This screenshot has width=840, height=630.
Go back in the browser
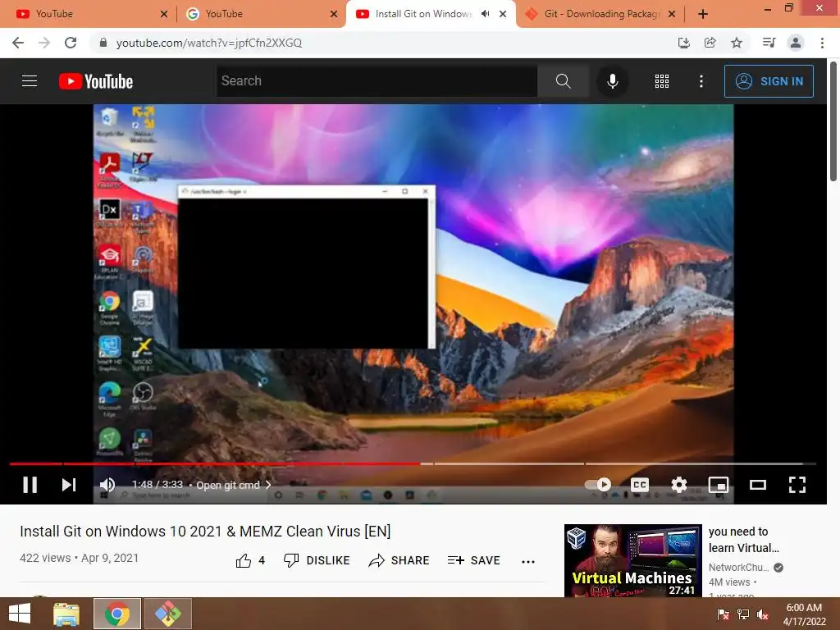pos(18,43)
